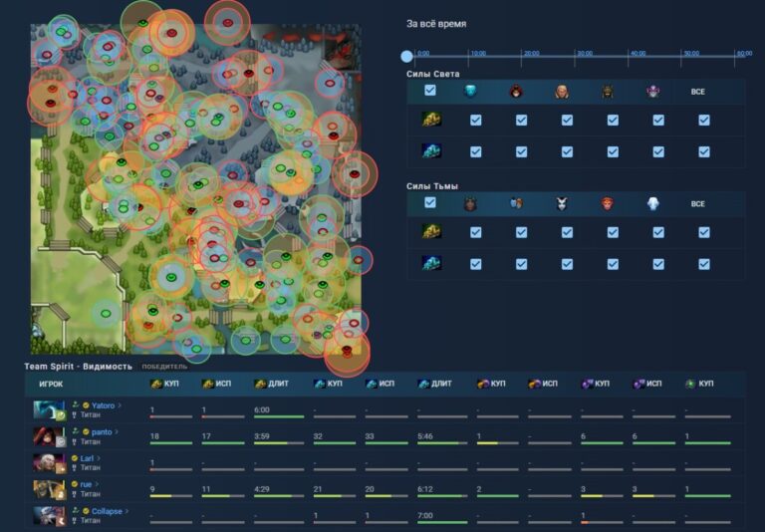Screen dimensions: 765x532
Task: Open panto's player profile link
Action: pyautogui.click(x=102, y=432)
